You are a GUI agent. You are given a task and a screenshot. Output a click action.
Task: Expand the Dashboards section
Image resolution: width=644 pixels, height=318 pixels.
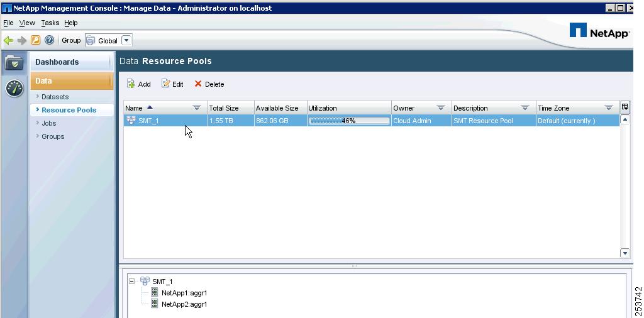(72, 62)
